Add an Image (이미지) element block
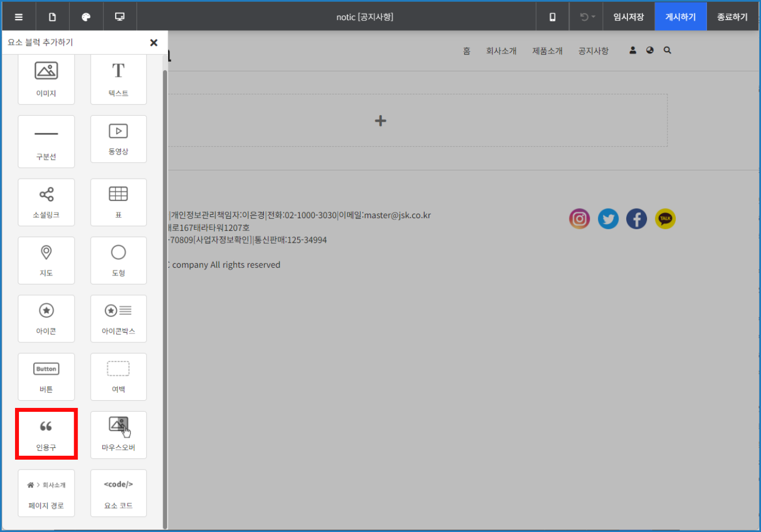This screenshot has height=532, width=761. [x=46, y=79]
